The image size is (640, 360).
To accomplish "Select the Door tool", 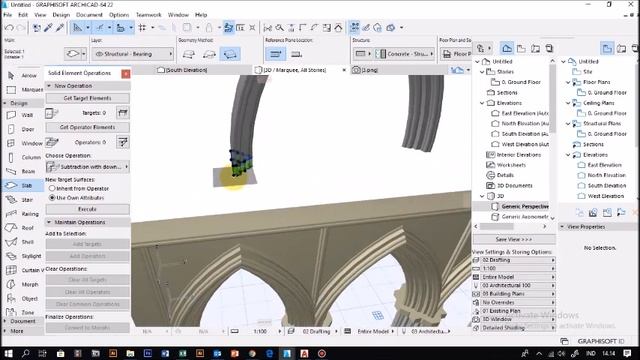I will coord(24,129).
